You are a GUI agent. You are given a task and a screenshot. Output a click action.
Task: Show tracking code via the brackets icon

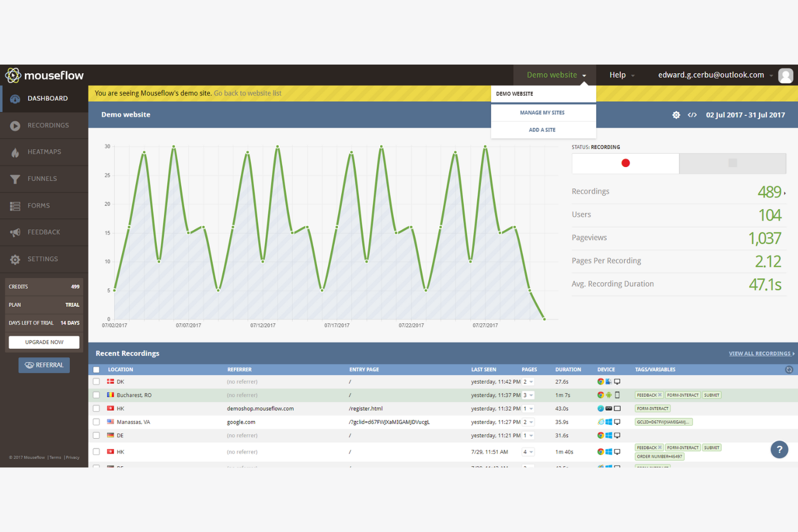coord(692,115)
